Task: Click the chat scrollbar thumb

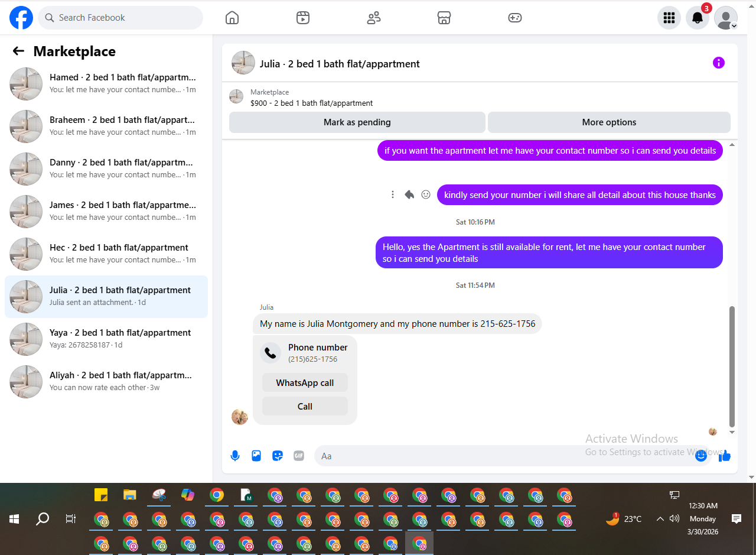Action: click(732, 366)
